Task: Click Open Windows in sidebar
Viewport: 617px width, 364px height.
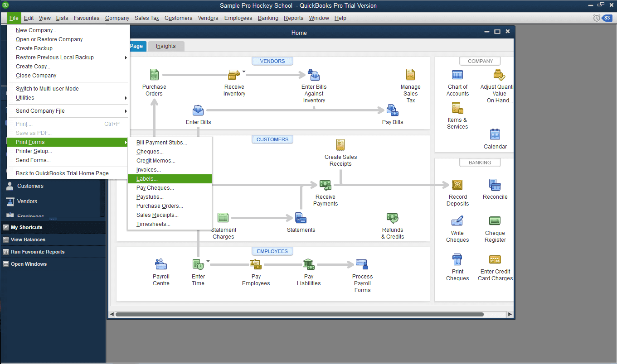Action: (x=53, y=264)
